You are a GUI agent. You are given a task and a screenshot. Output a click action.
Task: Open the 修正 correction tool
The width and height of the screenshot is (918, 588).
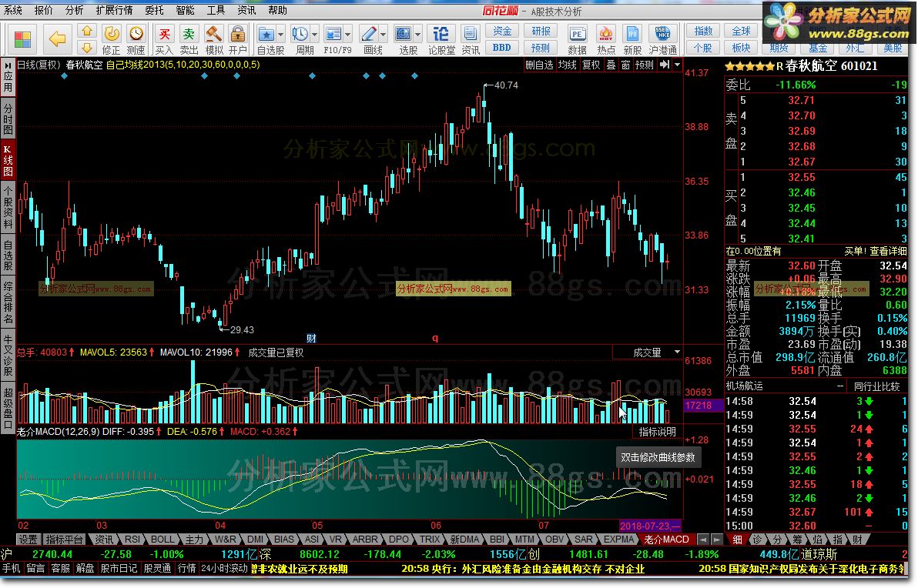(111, 39)
